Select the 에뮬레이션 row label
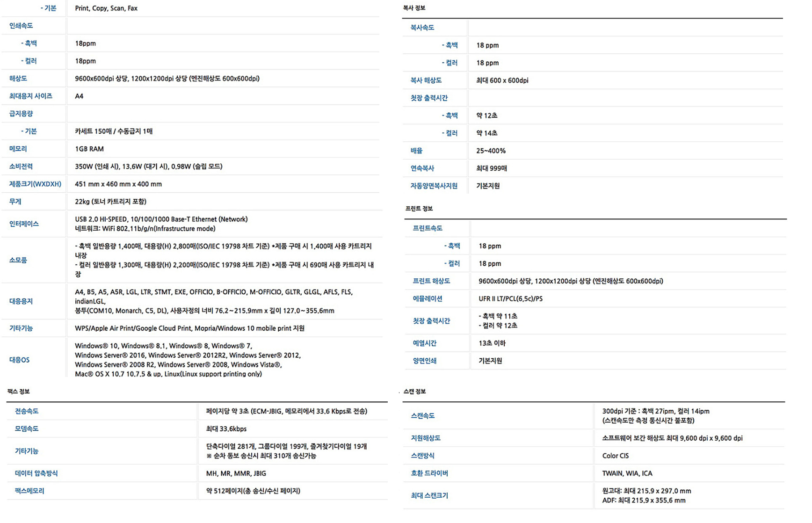 tap(427, 298)
